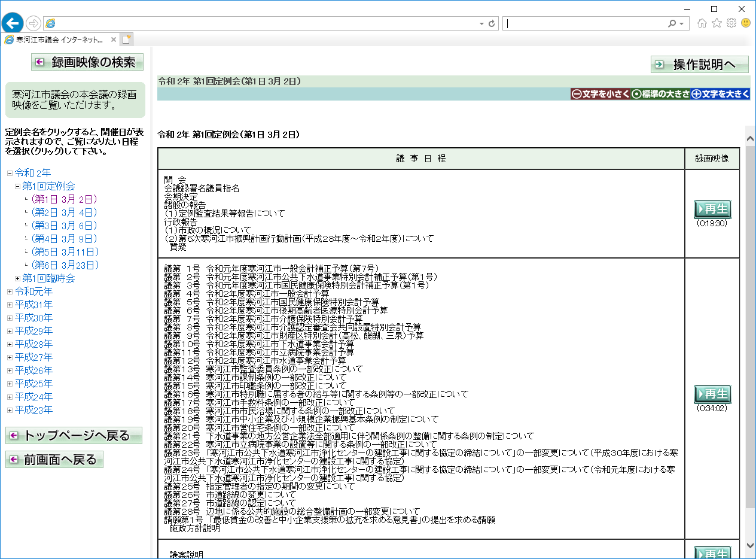
Task: Click トップページへ戻る
Action: pos(74,436)
